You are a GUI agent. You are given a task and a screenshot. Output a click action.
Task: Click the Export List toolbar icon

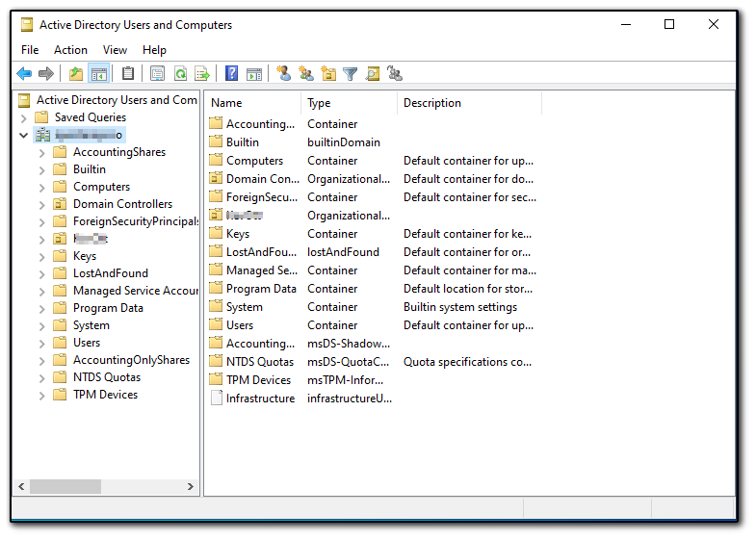[x=202, y=74]
